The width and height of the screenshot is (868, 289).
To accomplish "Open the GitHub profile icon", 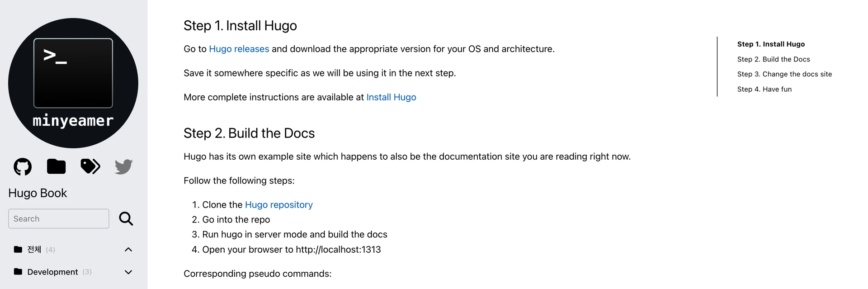I will (23, 166).
